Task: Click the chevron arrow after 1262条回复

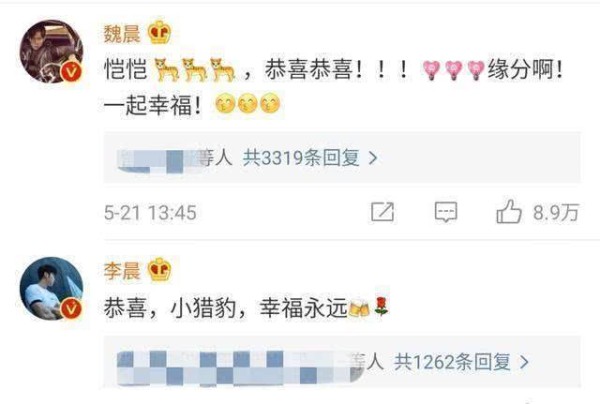Action: [524, 362]
